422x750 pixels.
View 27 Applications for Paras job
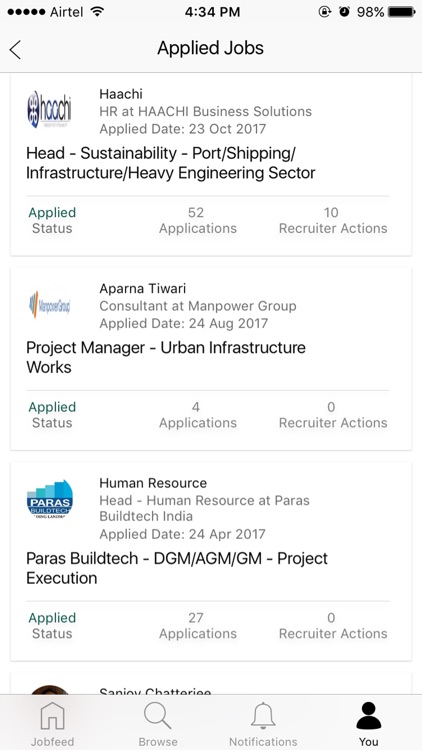click(x=198, y=626)
